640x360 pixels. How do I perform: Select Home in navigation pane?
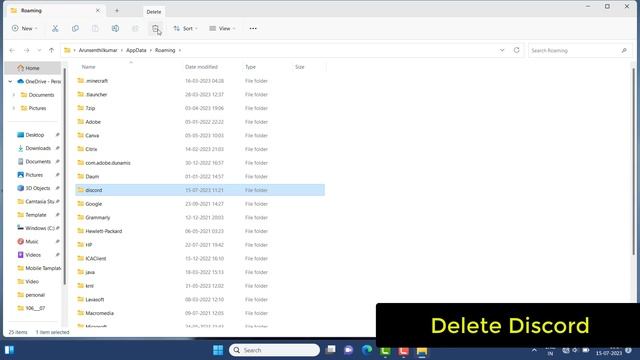[33, 68]
